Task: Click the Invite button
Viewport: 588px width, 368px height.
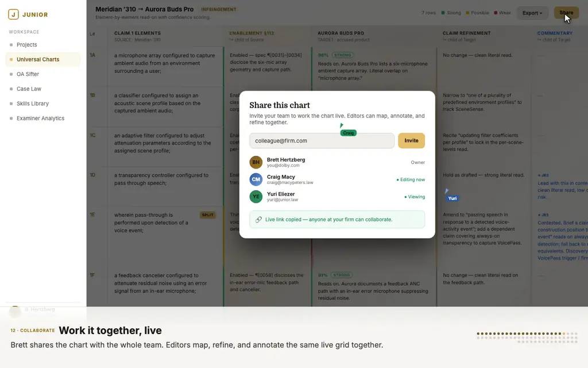Action: (x=411, y=140)
